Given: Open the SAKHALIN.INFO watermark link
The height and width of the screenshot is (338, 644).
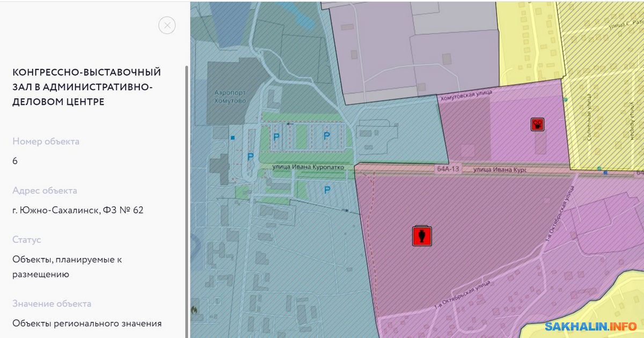Looking at the screenshot, I should pos(590,326).
